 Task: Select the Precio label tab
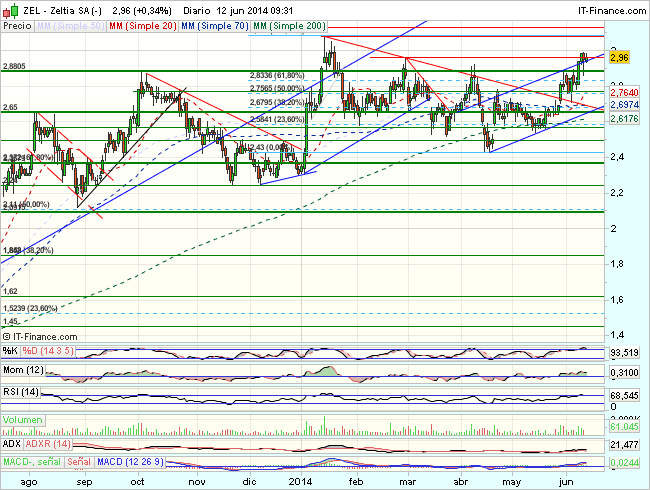(16, 23)
